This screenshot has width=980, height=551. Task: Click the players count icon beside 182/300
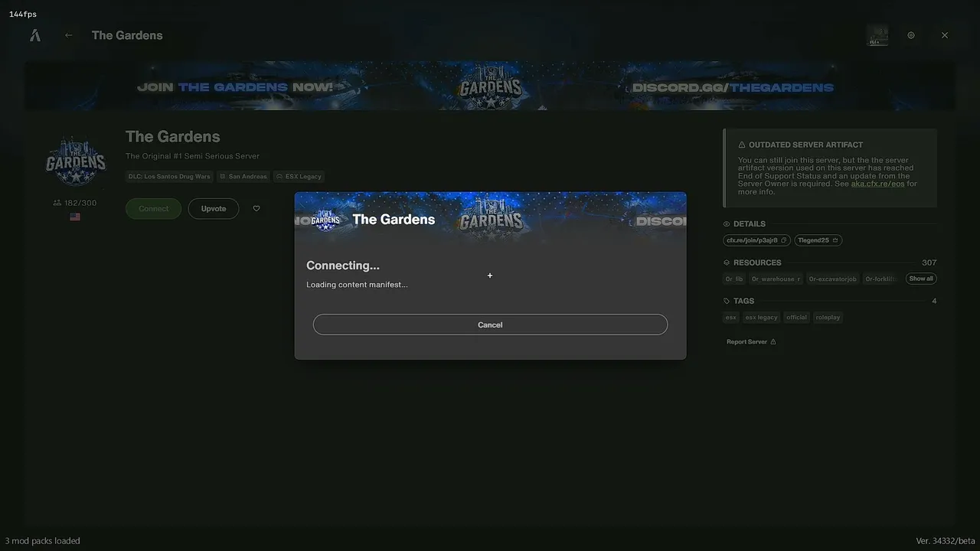[x=57, y=203]
